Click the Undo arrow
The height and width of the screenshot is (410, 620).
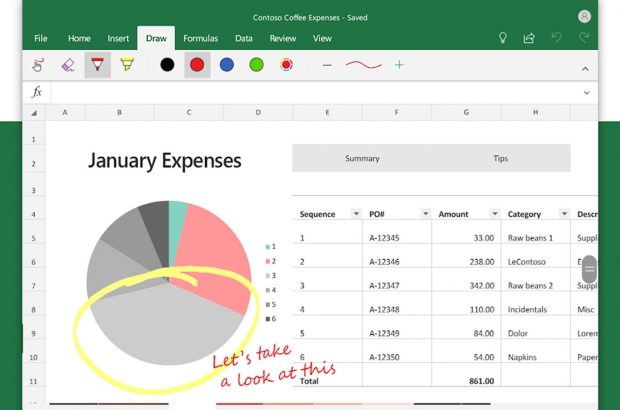tap(556, 38)
